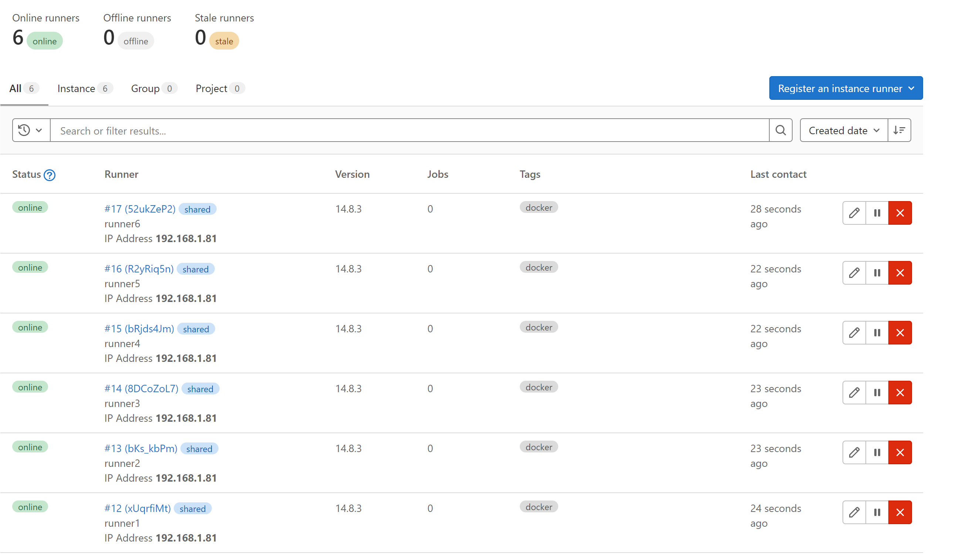Edit runner1 with the pencil icon

854,512
